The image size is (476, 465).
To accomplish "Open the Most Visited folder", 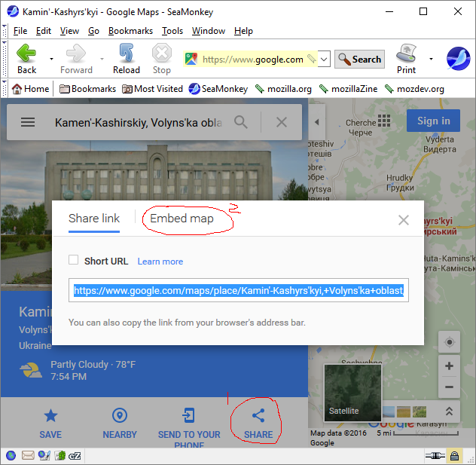I will pos(152,89).
